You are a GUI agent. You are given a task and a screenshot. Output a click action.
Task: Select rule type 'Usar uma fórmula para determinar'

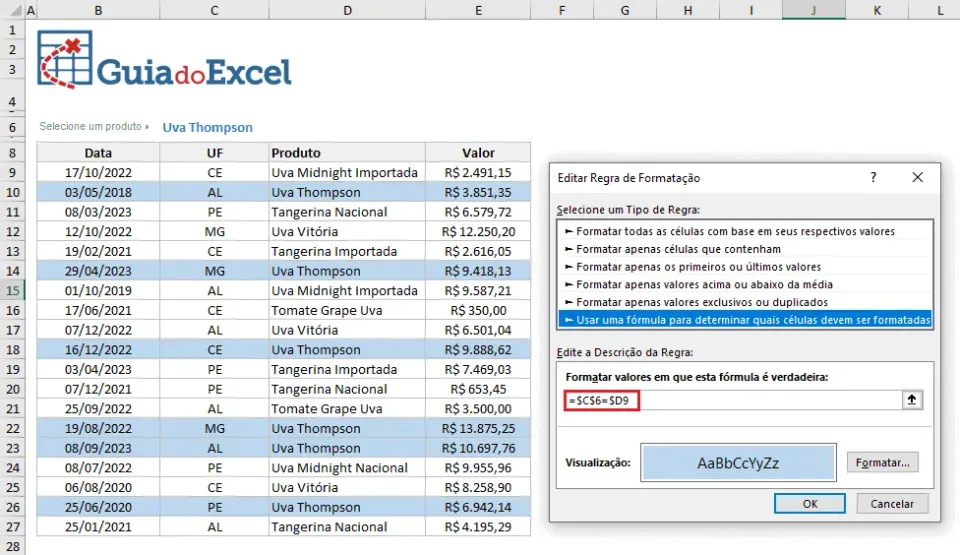coord(745,320)
